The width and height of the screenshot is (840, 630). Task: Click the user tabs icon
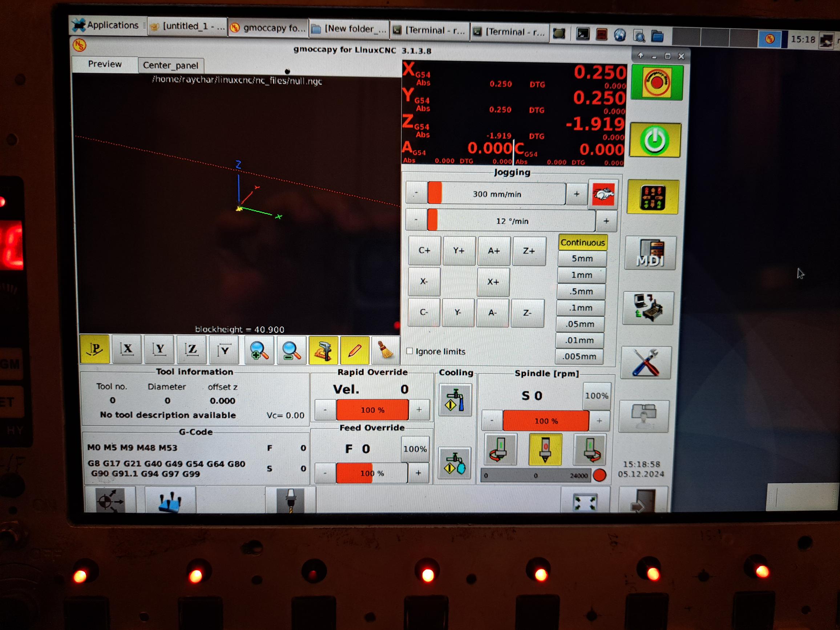tap(643, 416)
